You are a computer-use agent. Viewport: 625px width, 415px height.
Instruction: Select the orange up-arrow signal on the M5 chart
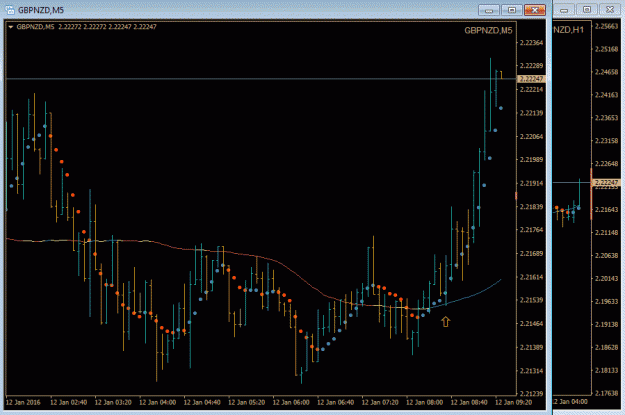[445, 321]
